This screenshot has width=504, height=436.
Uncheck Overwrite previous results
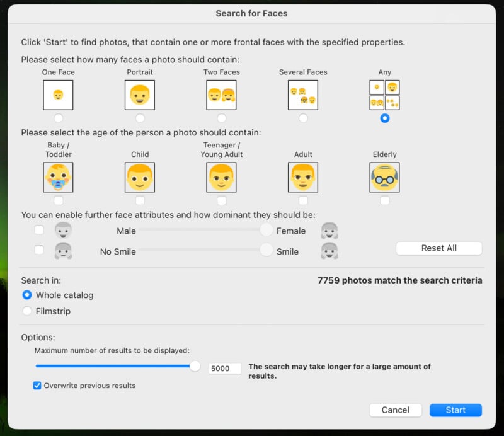tap(36, 386)
